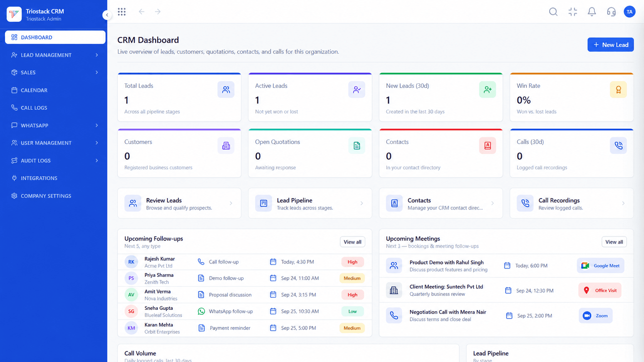Open Integrations from the sidebar
The width and height of the screenshot is (644, 362).
(55, 178)
